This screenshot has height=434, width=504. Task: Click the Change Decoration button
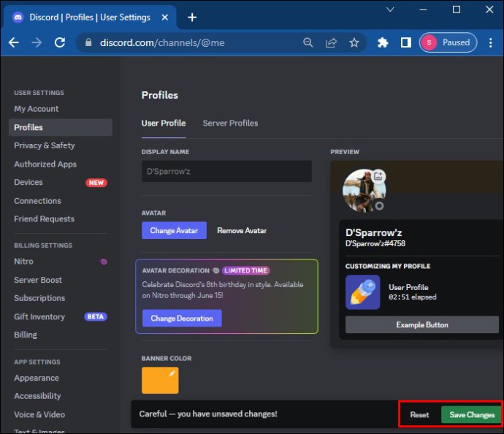(182, 319)
